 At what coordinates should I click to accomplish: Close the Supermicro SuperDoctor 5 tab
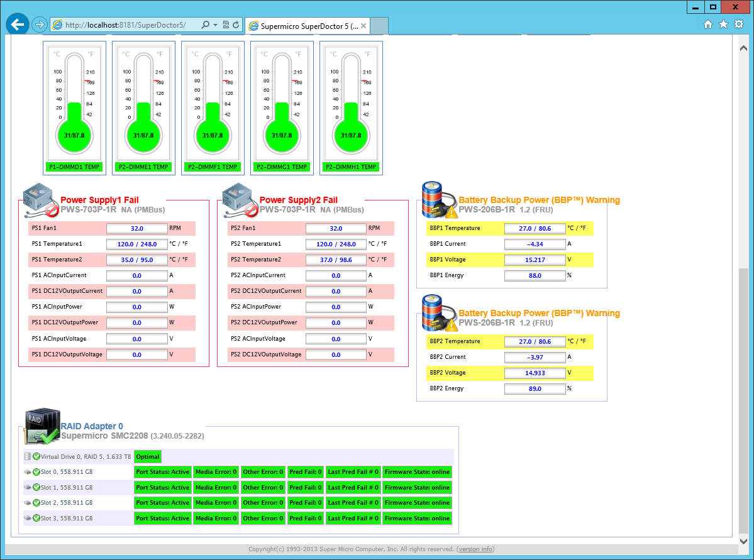tap(363, 26)
